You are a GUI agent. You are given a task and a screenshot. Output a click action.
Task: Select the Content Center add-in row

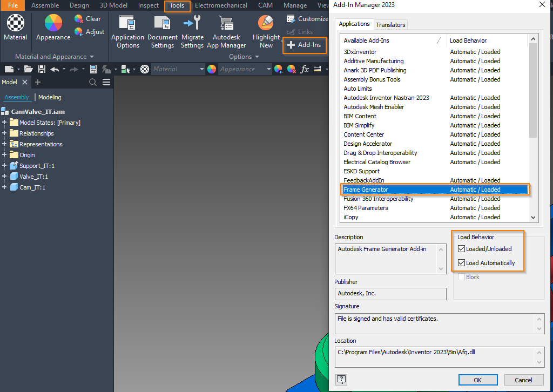(435, 134)
